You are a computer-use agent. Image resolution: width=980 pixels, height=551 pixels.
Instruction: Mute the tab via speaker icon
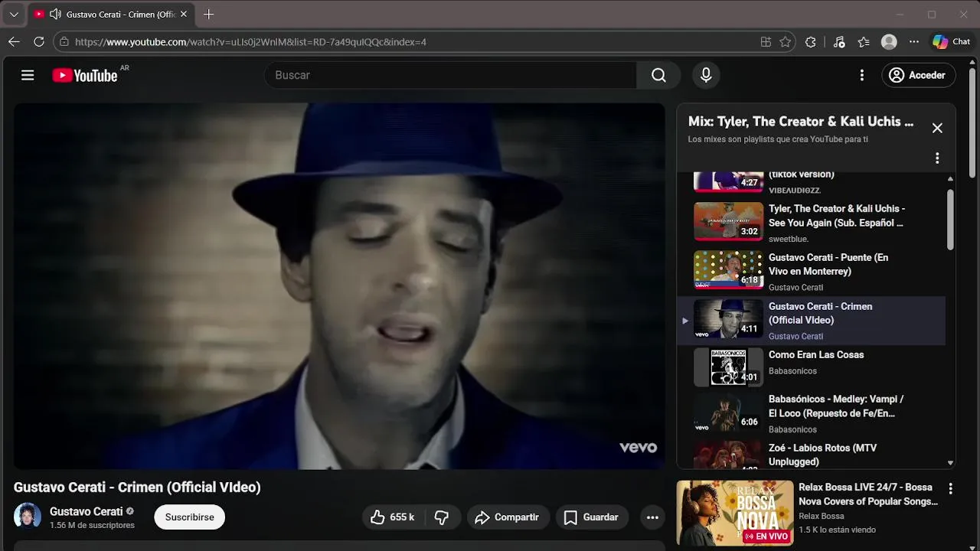[x=55, y=14]
